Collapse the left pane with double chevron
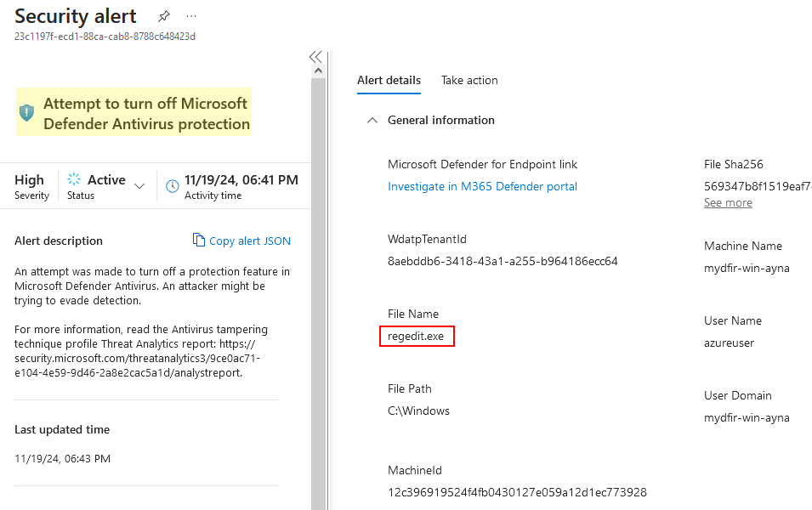 point(315,56)
